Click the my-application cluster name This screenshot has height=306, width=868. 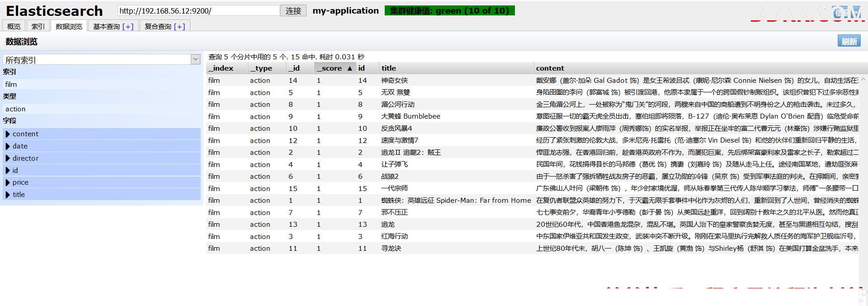tap(345, 10)
